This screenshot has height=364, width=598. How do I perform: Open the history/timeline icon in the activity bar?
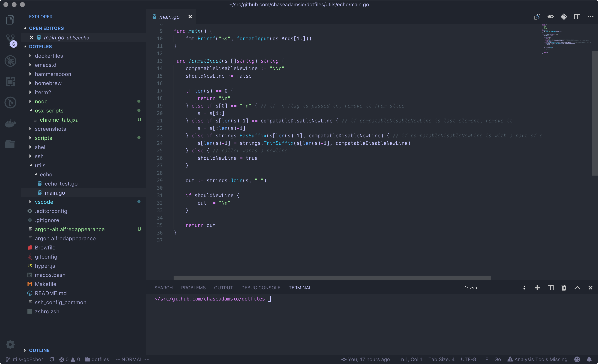click(10, 102)
